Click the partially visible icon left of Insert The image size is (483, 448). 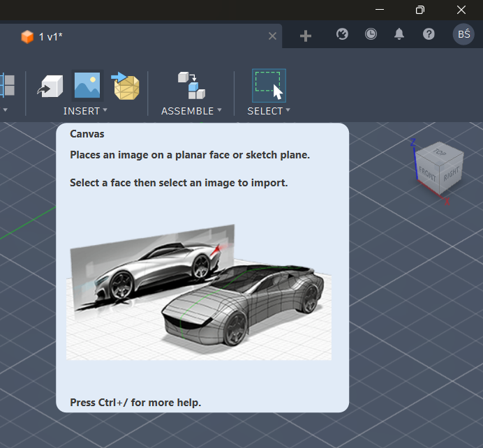(x=8, y=86)
